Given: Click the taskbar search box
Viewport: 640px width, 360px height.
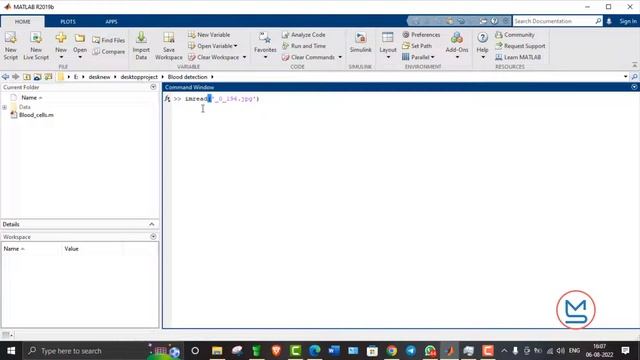Looking at the screenshot, I should click(x=104, y=351).
